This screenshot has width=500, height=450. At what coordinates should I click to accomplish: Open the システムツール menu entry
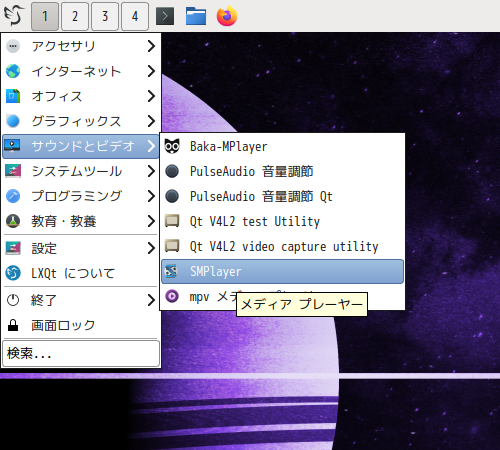(x=81, y=171)
